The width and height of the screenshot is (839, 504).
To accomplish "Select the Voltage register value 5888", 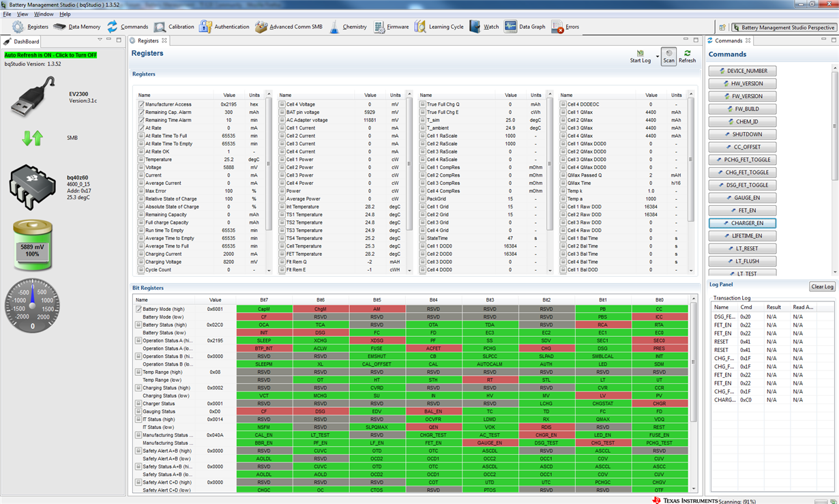I will pyautogui.click(x=229, y=167).
